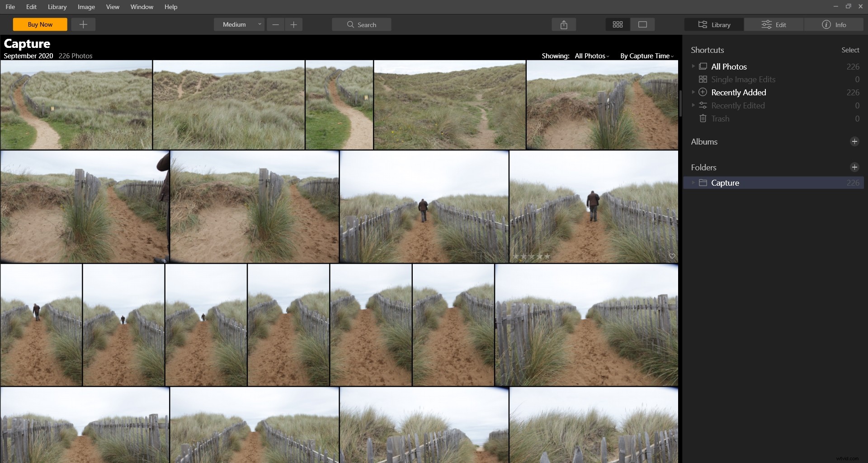
Task: Enable grid view layout
Action: click(618, 24)
